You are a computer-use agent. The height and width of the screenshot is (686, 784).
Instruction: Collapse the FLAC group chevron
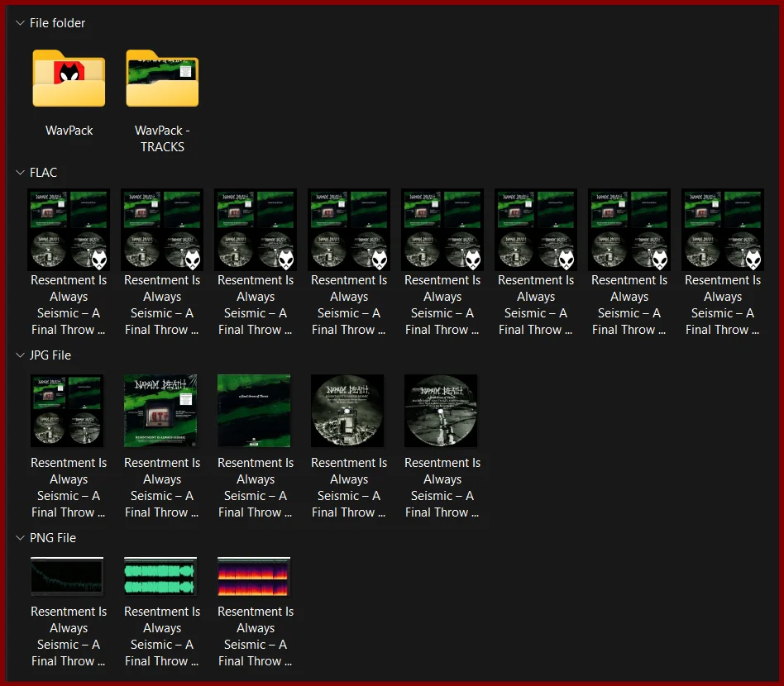tap(20, 173)
